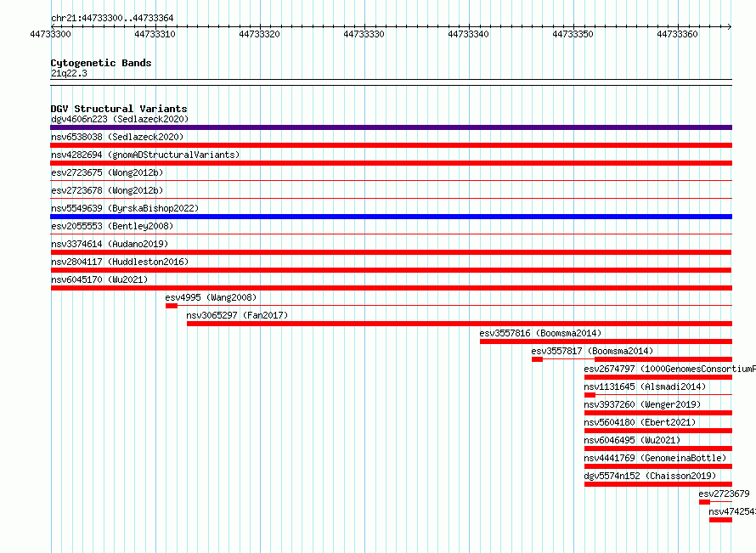Viewport: 756px width, 553px height.
Task: Click ruler position 44733330
Action: tap(364, 34)
